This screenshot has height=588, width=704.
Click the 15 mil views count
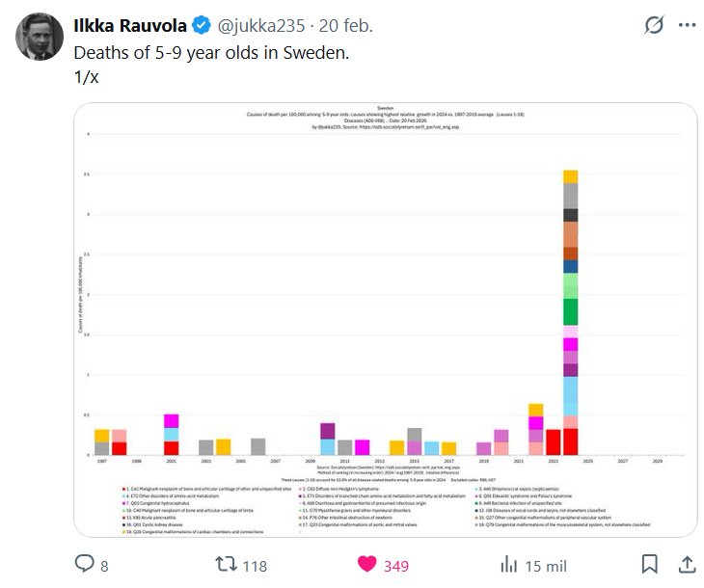(546, 566)
